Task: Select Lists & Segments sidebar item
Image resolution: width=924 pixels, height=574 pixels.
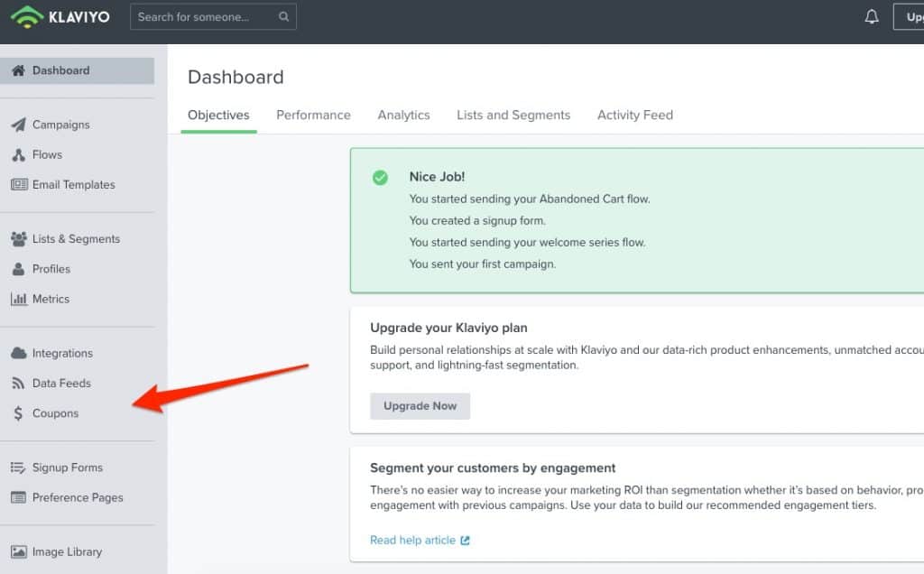Action: pyautogui.click(x=76, y=239)
